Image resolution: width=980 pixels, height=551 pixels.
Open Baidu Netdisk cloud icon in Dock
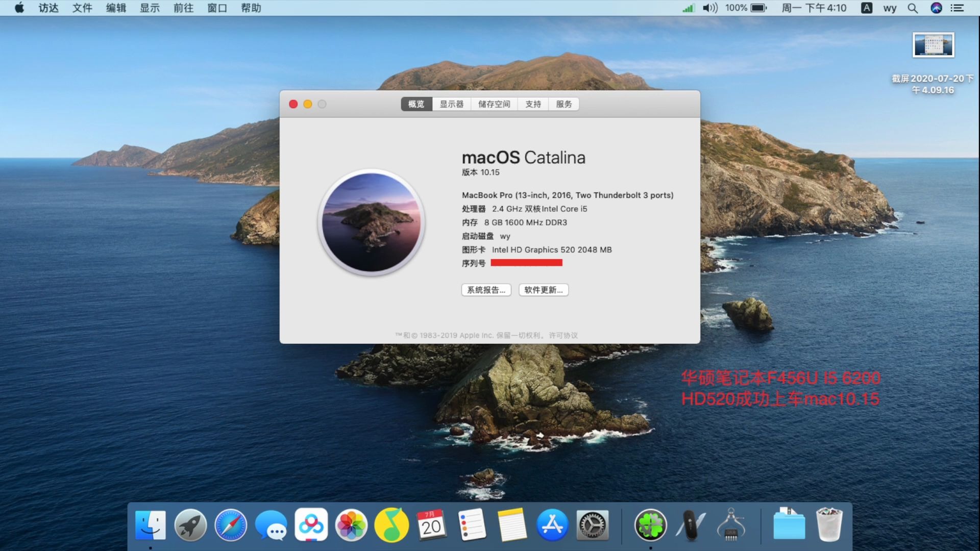tap(311, 525)
